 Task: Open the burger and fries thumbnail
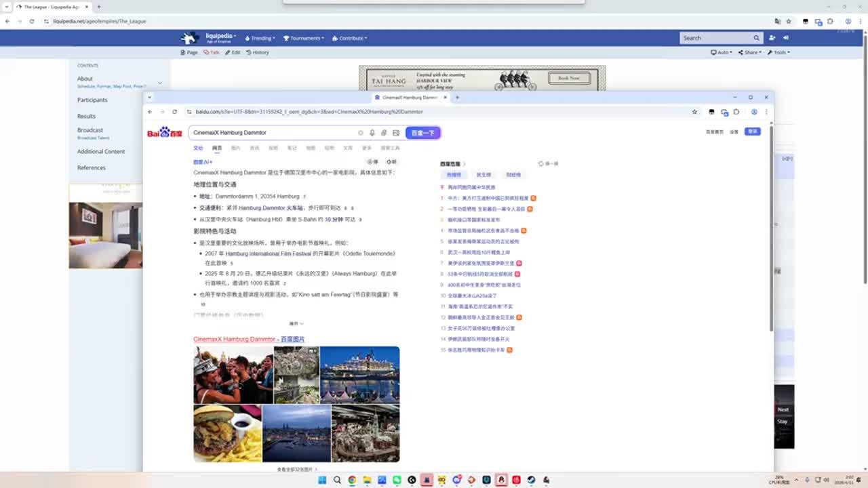[x=227, y=434]
